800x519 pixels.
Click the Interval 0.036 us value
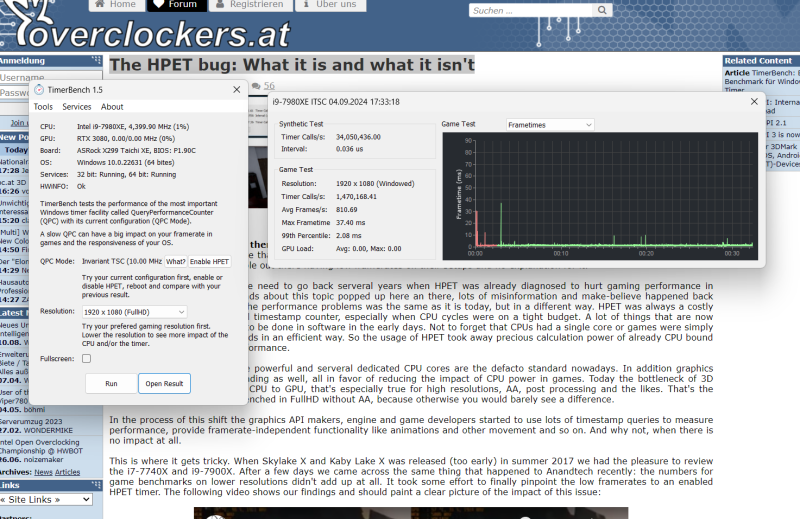click(349, 149)
